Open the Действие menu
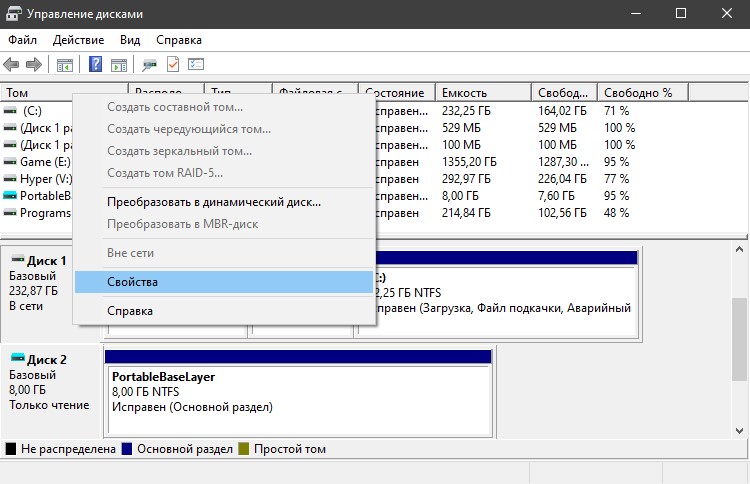 [78, 40]
